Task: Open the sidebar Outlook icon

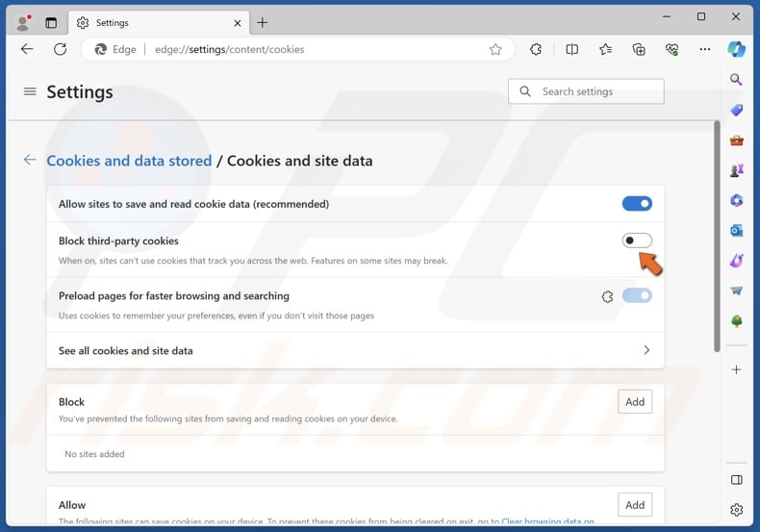Action: point(736,231)
